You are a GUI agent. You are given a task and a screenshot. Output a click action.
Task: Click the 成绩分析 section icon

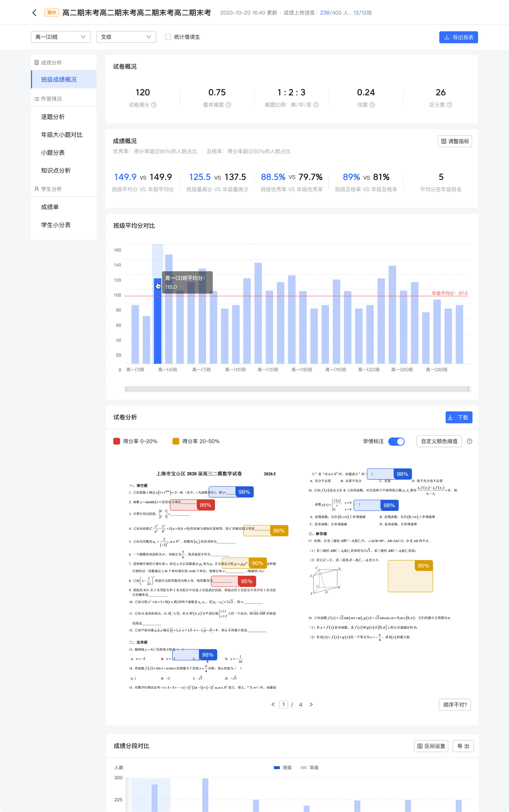coord(37,63)
